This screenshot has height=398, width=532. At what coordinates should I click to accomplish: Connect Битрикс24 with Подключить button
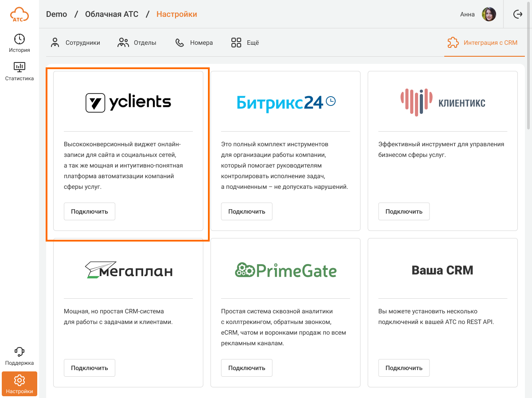pos(246,211)
